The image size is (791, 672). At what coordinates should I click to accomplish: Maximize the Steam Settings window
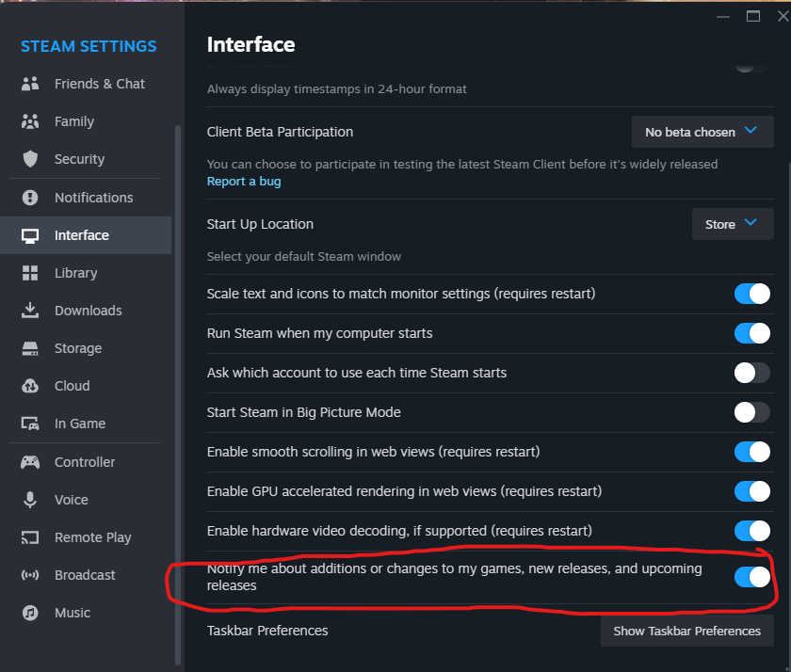coord(753,17)
